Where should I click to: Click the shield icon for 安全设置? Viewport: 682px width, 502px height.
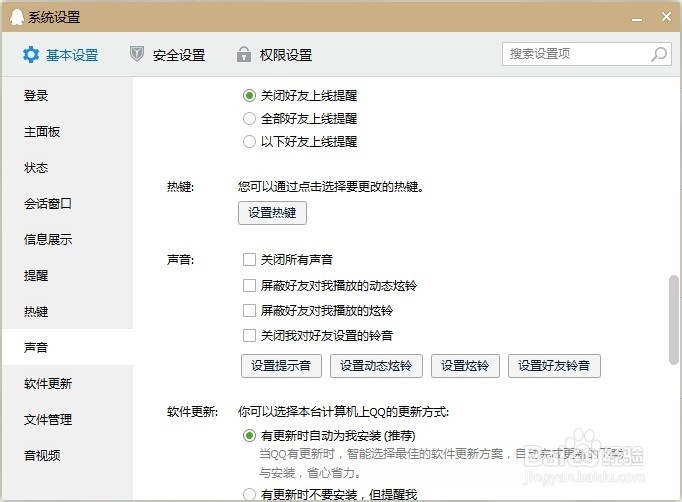(137, 54)
